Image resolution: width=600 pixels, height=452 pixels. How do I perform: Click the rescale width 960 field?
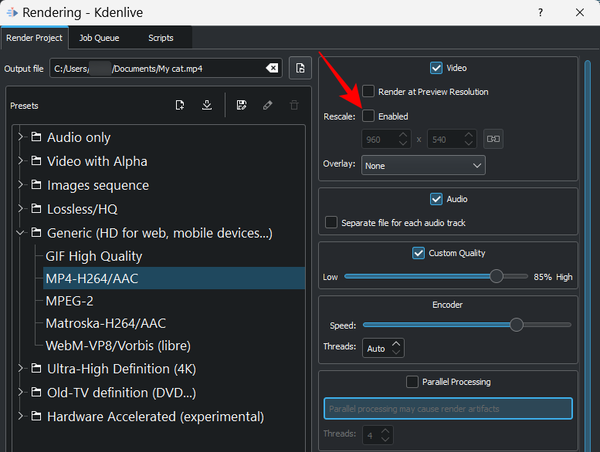(386, 139)
